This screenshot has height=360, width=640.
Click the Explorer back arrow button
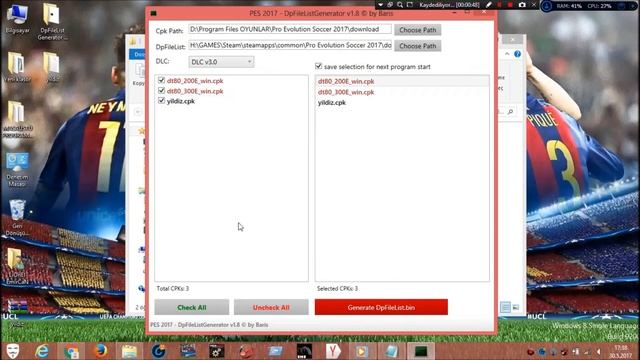tap(138, 111)
